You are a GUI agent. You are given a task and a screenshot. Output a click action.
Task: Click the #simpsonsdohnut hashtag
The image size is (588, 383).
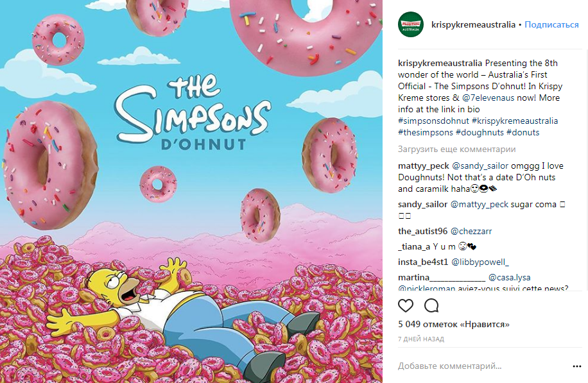click(433, 121)
